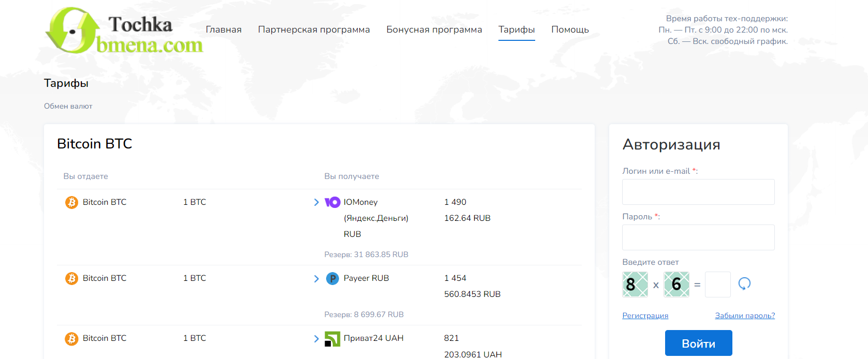Click Резерв: 31 863.85 RUB text

366,255
